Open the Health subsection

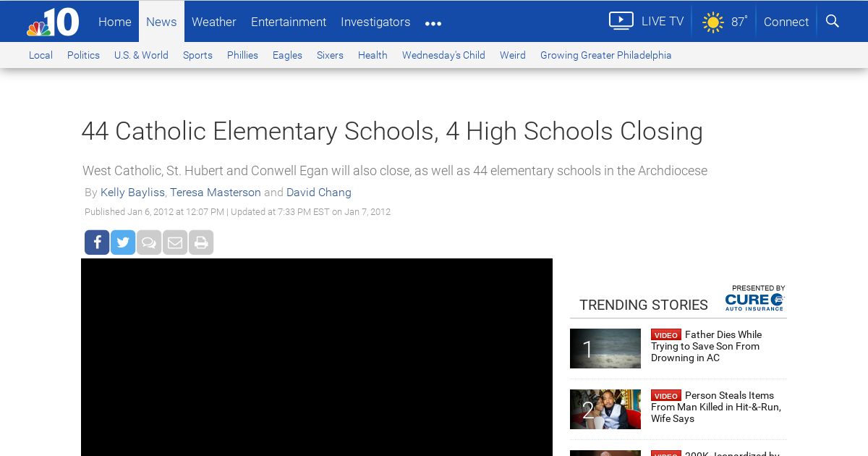[373, 55]
